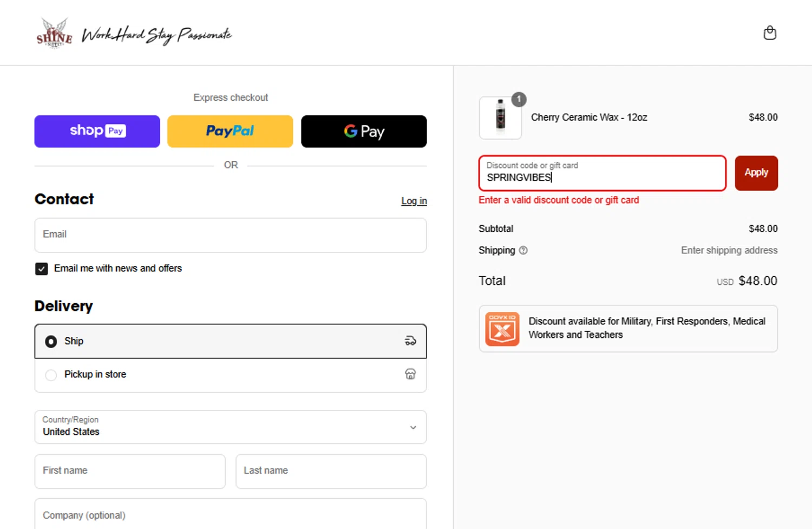The width and height of the screenshot is (812, 529).
Task: Uncheck Email me with news and offers
Action: coord(41,269)
